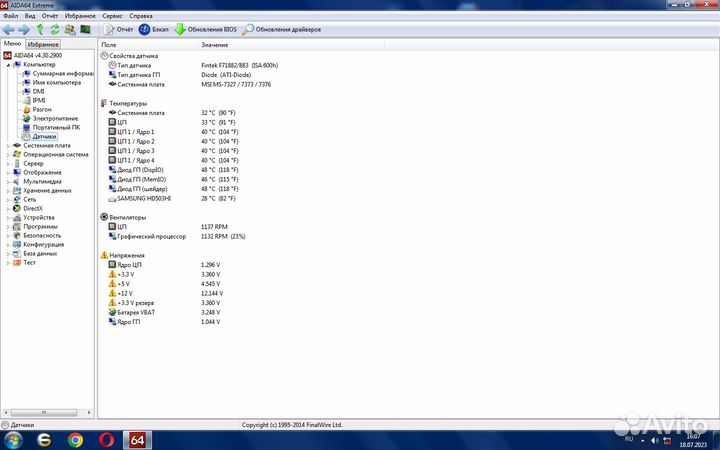720x450 pixels.
Task: Click the sidebar horizontal scrollbar thumb
Action: click(x=44, y=412)
